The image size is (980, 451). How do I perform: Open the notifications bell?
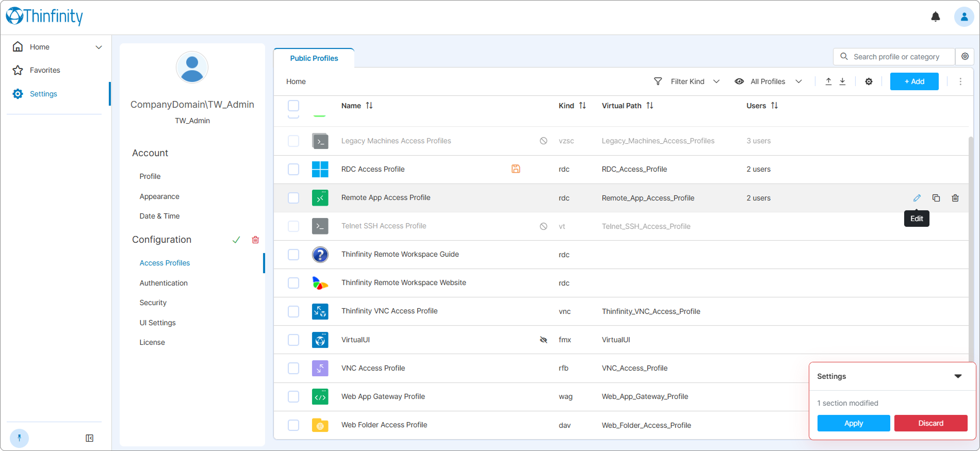pos(935,17)
